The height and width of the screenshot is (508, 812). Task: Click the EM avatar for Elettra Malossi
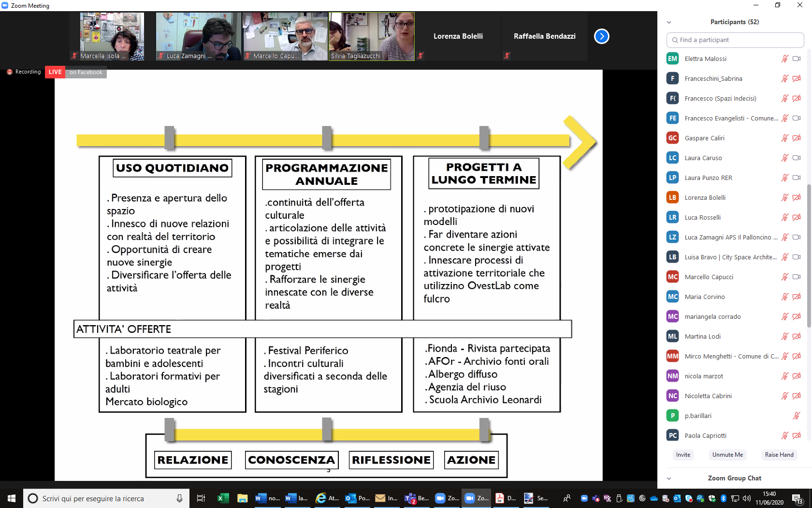672,59
